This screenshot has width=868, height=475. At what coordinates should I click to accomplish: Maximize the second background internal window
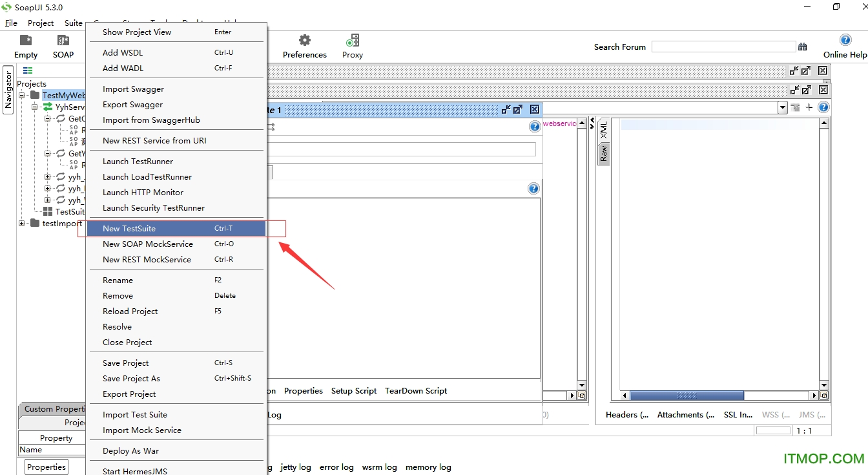[806, 90]
